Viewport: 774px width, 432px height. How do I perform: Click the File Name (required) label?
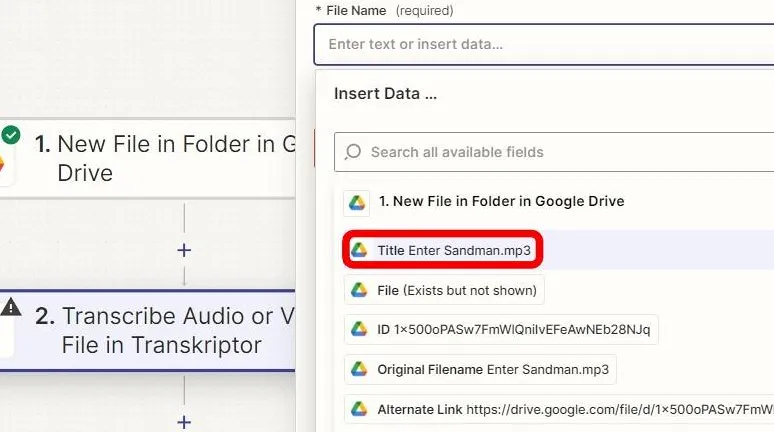pyautogui.click(x=385, y=10)
